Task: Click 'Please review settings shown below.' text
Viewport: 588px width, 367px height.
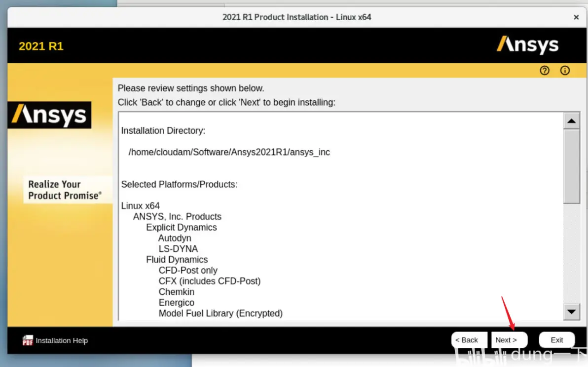Action: pos(191,88)
